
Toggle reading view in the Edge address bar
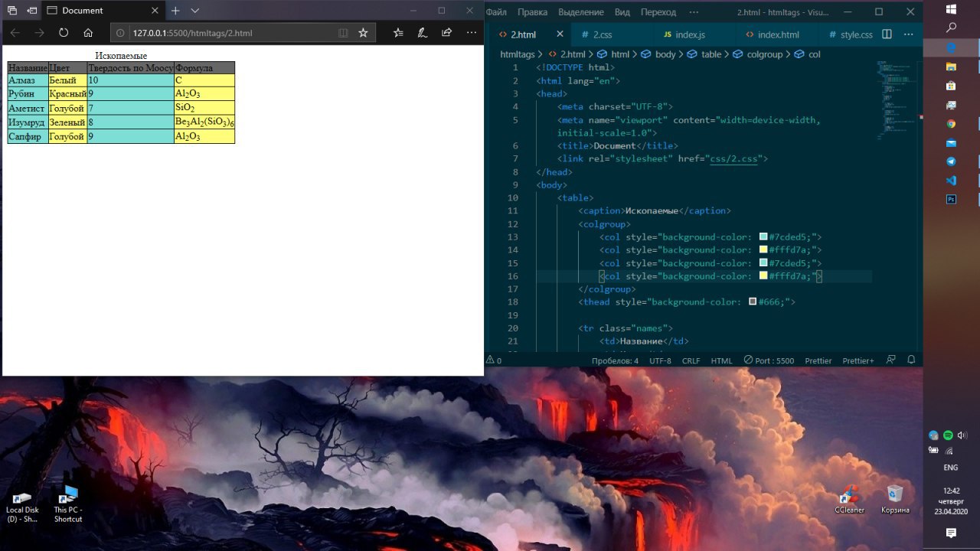point(343,33)
